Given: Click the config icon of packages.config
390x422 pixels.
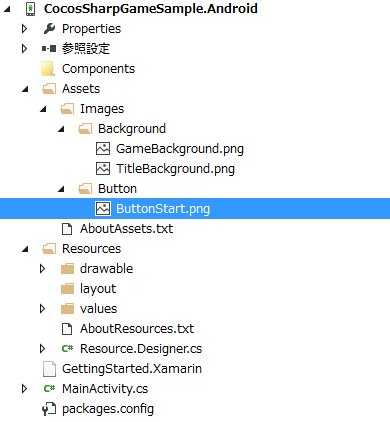Looking at the screenshot, I should click(49, 409).
